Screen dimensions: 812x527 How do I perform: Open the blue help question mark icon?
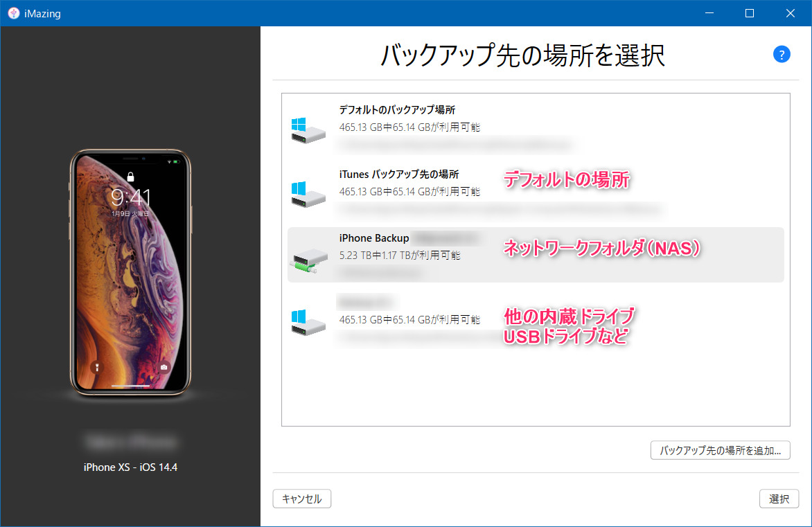click(x=782, y=54)
